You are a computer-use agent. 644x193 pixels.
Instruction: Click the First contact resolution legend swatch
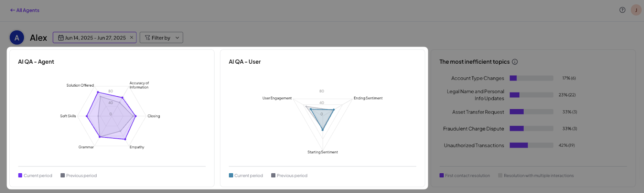[442, 176]
